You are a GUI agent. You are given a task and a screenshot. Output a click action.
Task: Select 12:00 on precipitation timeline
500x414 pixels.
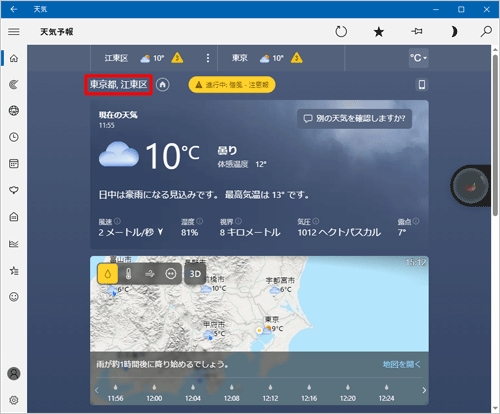pyautogui.click(x=154, y=393)
